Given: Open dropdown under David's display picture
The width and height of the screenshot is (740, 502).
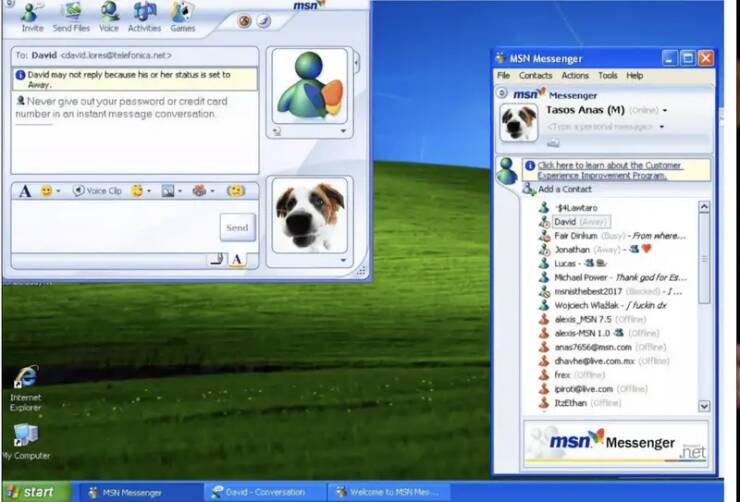Looking at the screenshot, I should click(344, 131).
